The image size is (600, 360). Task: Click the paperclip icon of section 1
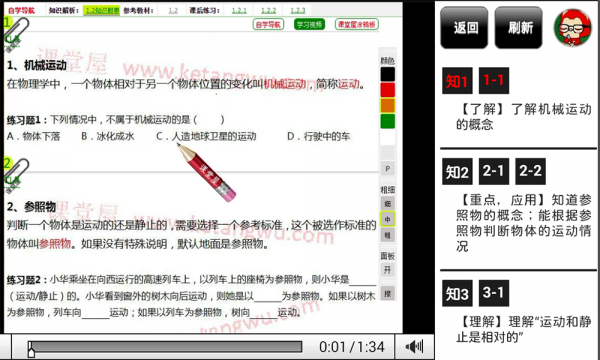16,34
